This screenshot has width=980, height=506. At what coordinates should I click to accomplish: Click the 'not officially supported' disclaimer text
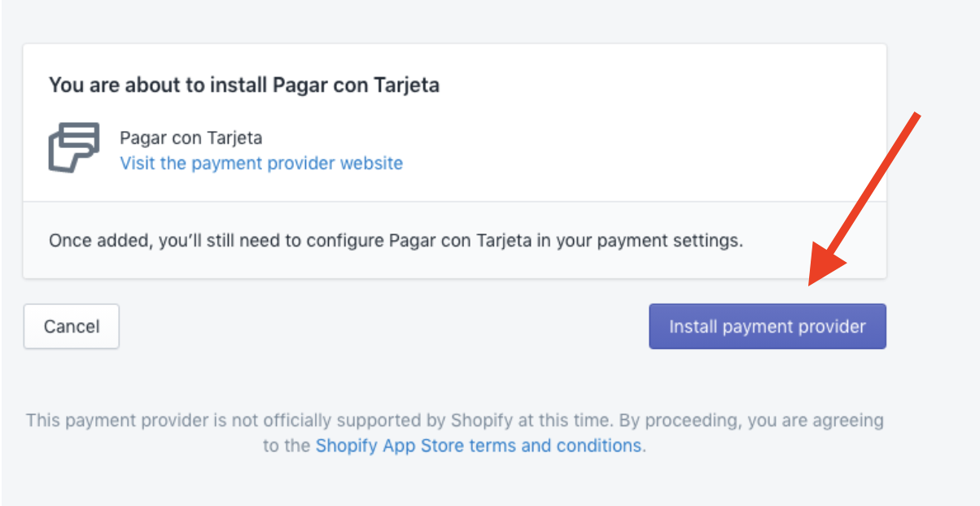[454, 433]
